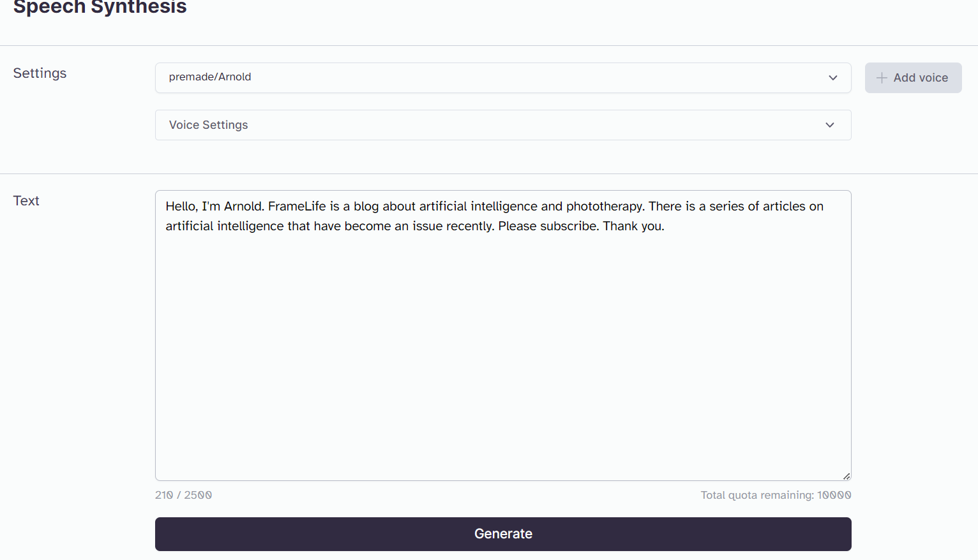Click the Add voice button
The height and width of the screenshot is (560, 978).
913,78
